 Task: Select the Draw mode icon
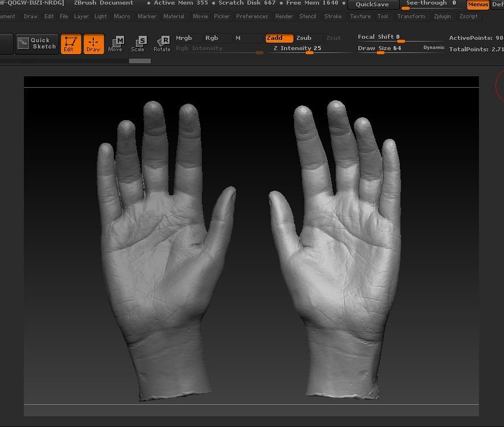tap(93, 44)
